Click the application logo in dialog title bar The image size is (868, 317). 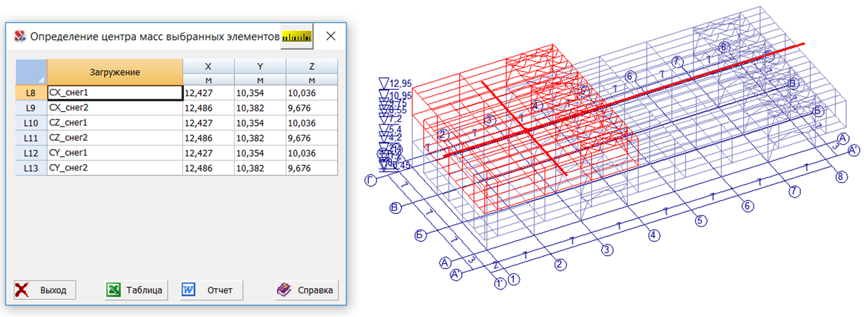[x=20, y=36]
